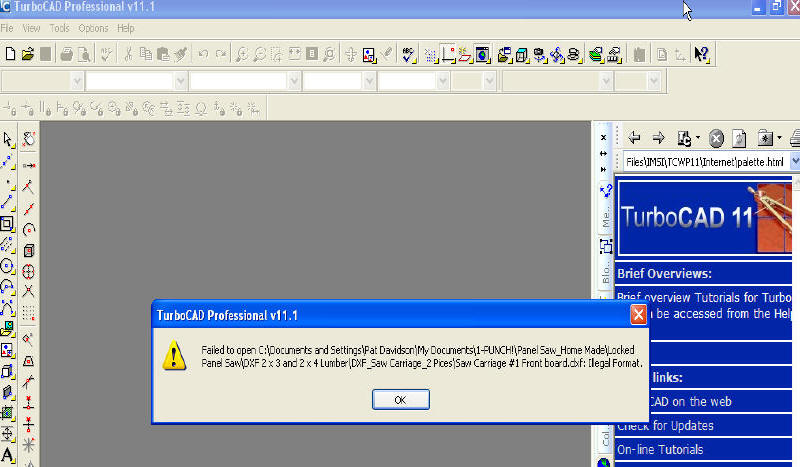
Task: Click the Brief Overviews heading
Action: pos(664,274)
